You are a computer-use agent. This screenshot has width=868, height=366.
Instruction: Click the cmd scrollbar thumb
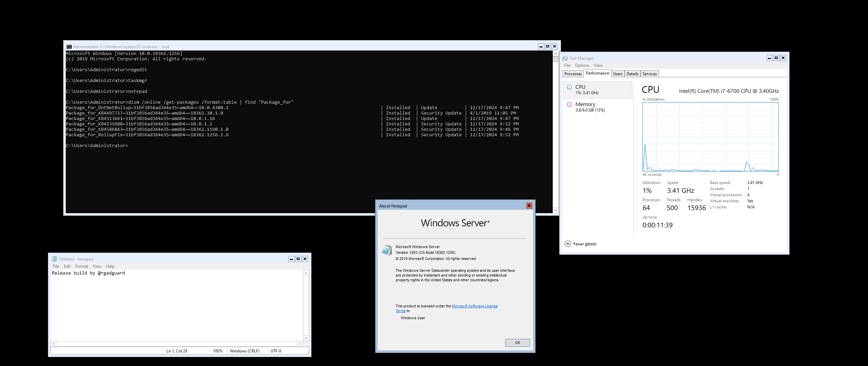click(555, 59)
